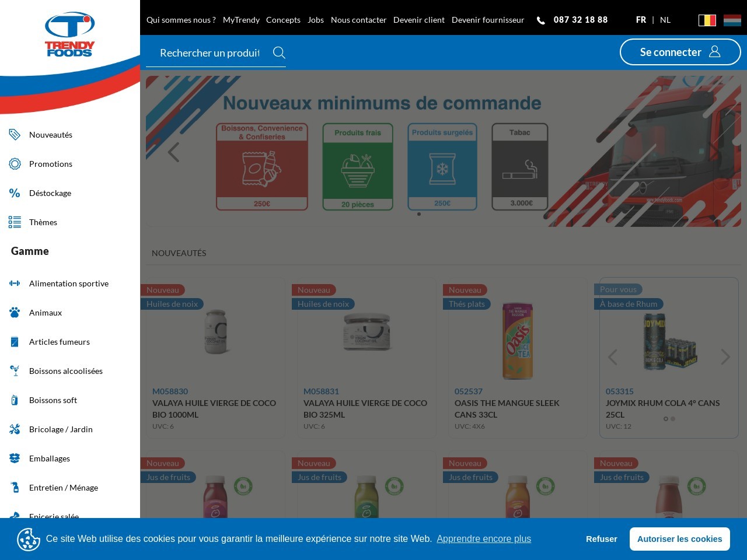Click 'Produits surgelés' minimum order tile

(442, 167)
